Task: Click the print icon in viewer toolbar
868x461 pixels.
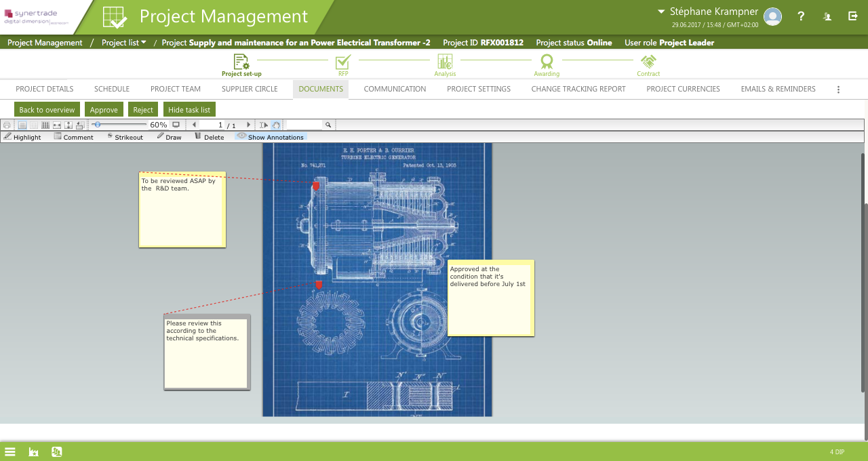Action: tap(7, 125)
